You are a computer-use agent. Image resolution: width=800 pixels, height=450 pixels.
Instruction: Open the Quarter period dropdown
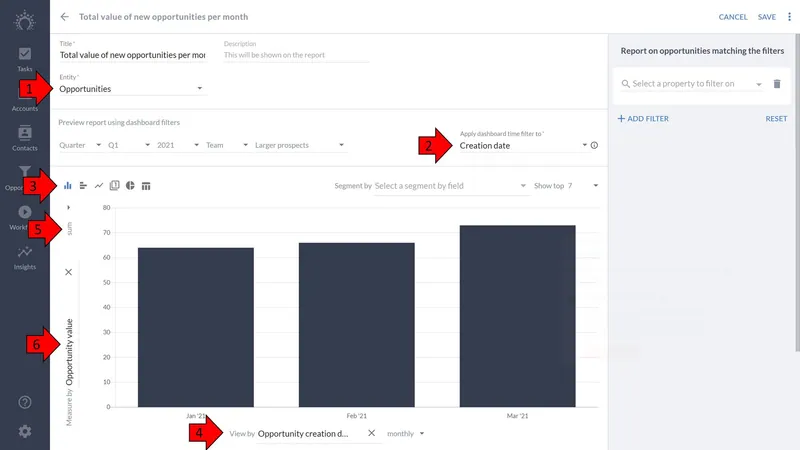(x=81, y=145)
